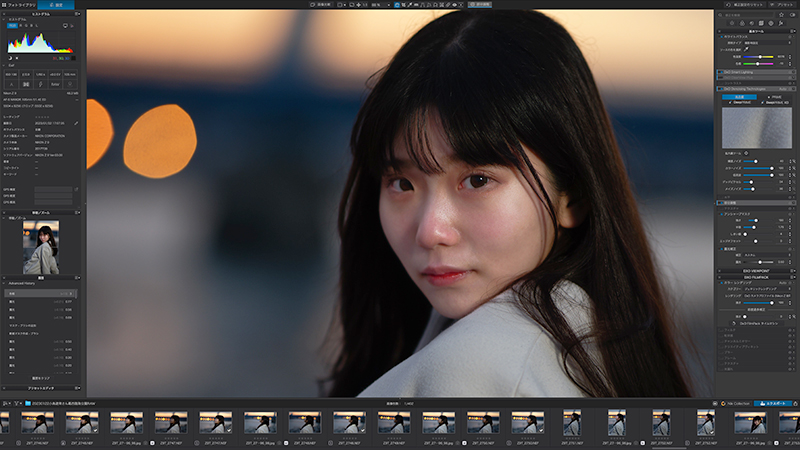Toggle highlight clipping sun icon under histogram
The image size is (800, 450).
17,58
